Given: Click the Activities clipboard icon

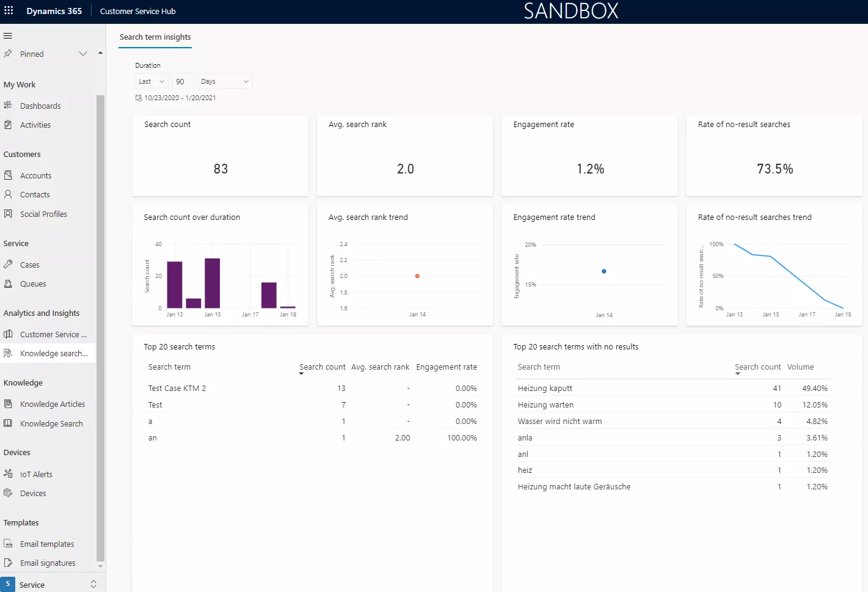Looking at the screenshot, I should [8, 125].
